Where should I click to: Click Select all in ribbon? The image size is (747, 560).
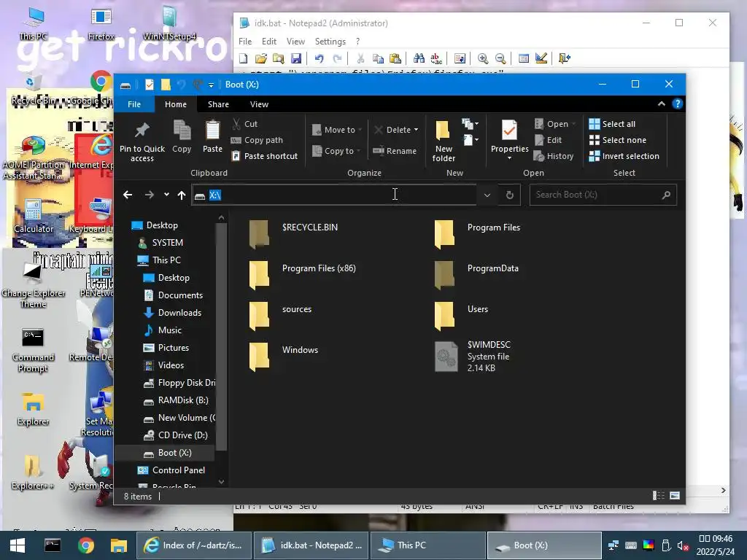[x=612, y=124]
